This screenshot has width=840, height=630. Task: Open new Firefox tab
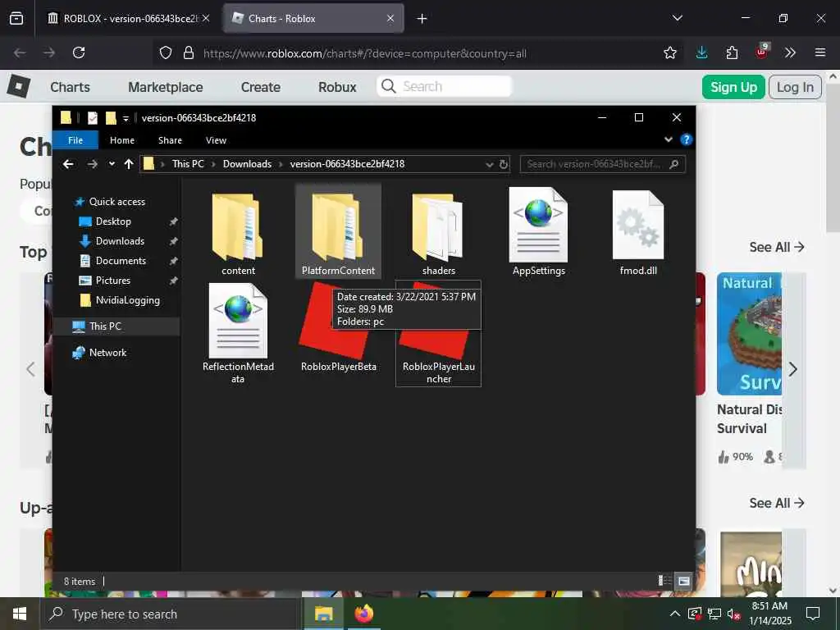pyautogui.click(x=422, y=19)
